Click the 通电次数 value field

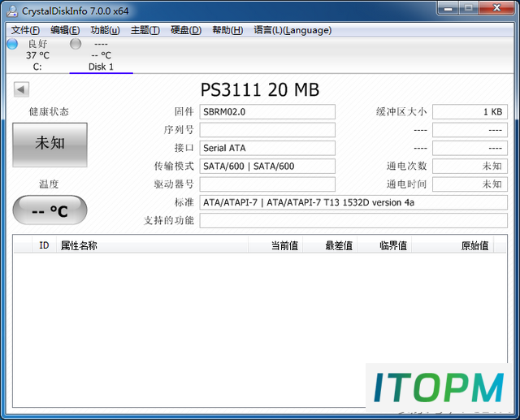pos(470,166)
